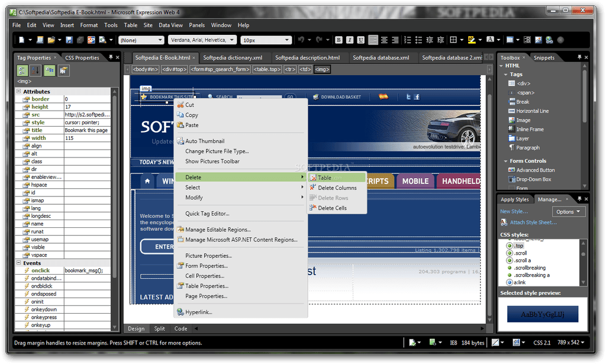Click the Bullets list icon
This screenshot has width=606, height=364.
tap(418, 40)
